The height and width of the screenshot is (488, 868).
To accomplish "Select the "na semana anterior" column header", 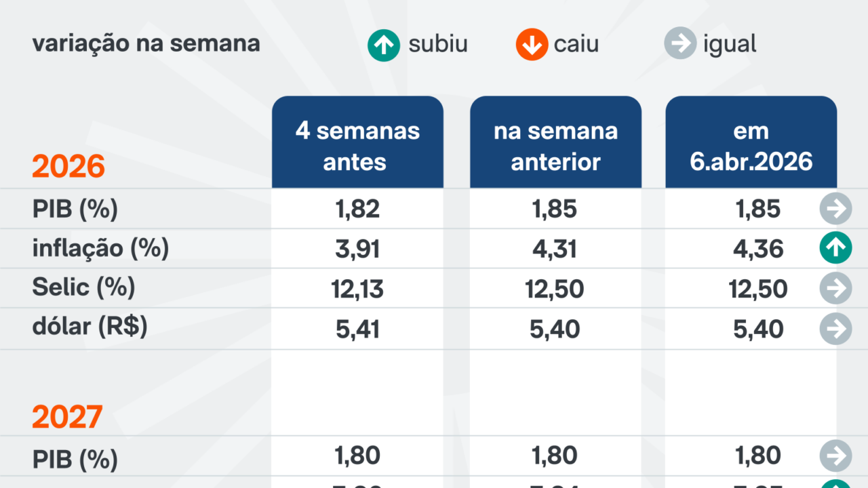I will 555,145.
